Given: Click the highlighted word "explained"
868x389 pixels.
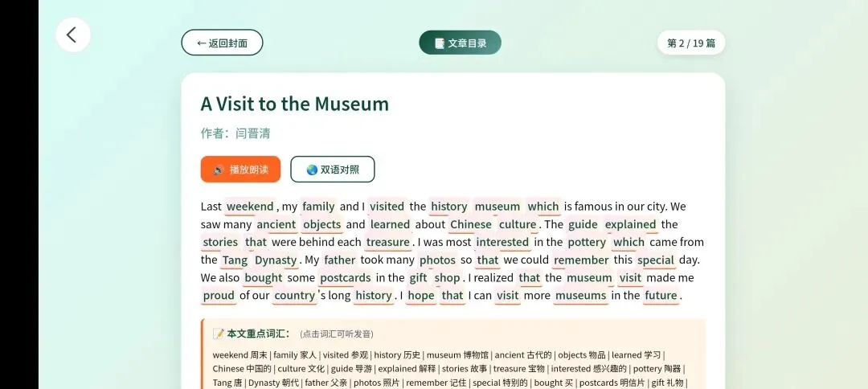Looking at the screenshot, I should tap(630, 224).
